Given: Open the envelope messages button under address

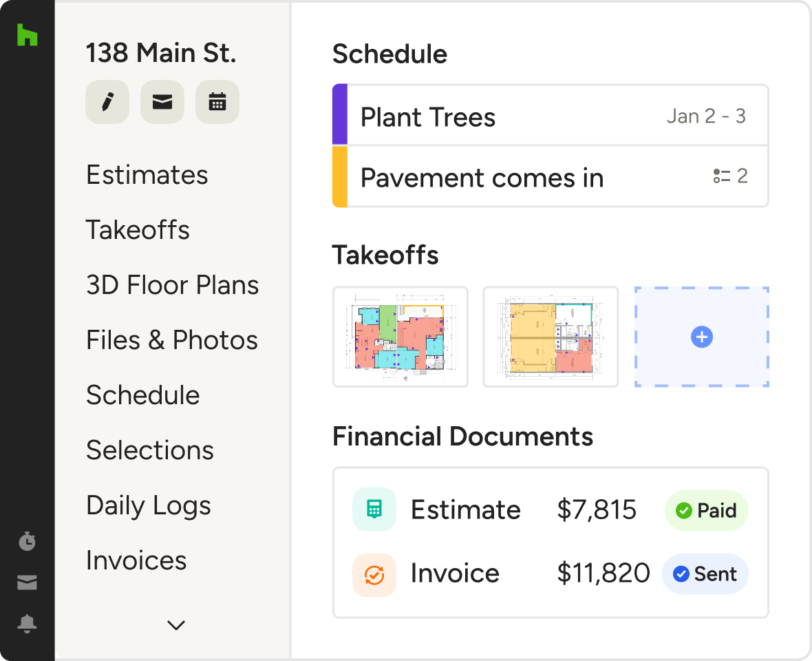Looking at the screenshot, I should point(162,102).
